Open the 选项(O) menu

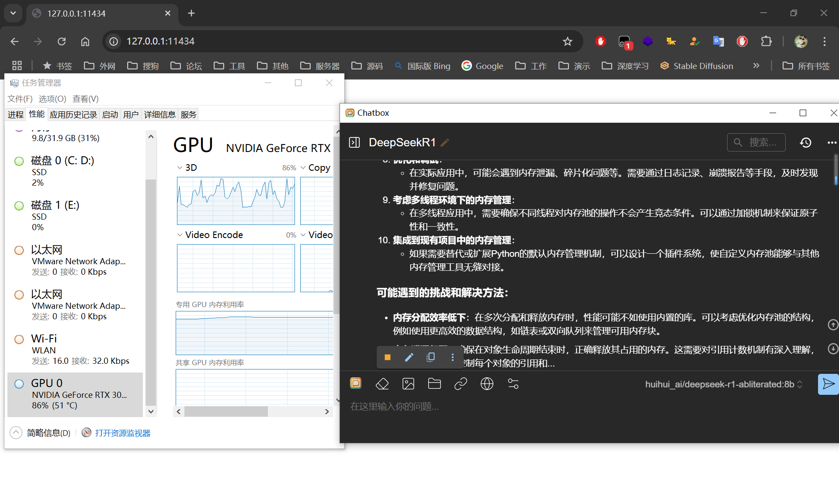[x=52, y=99]
